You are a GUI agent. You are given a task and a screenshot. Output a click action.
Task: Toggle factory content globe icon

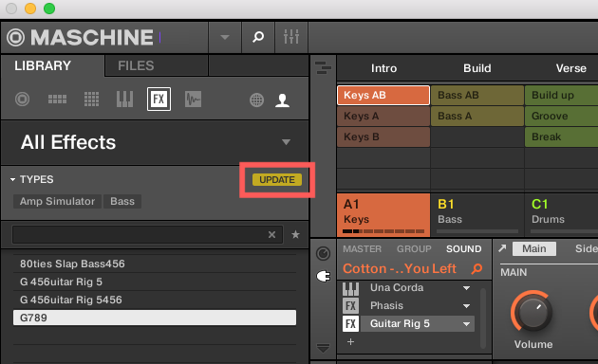(256, 100)
